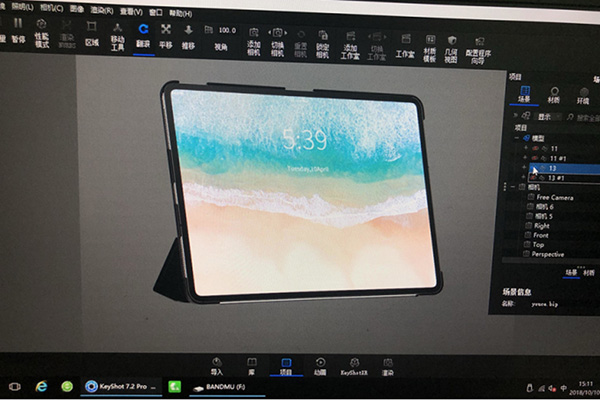
Task: Pause real-time rendering with 暂停
Action: click(x=18, y=31)
